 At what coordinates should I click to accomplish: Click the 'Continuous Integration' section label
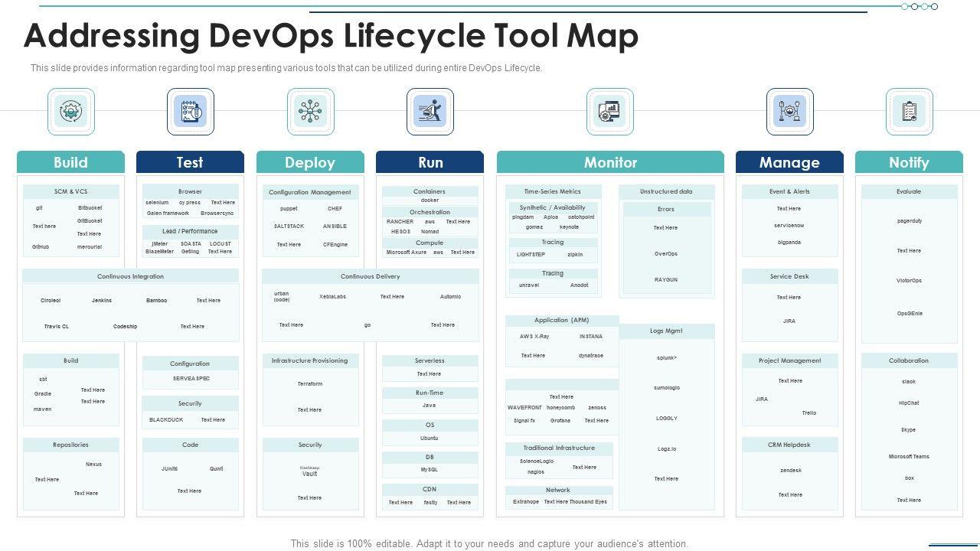click(130, 276)
